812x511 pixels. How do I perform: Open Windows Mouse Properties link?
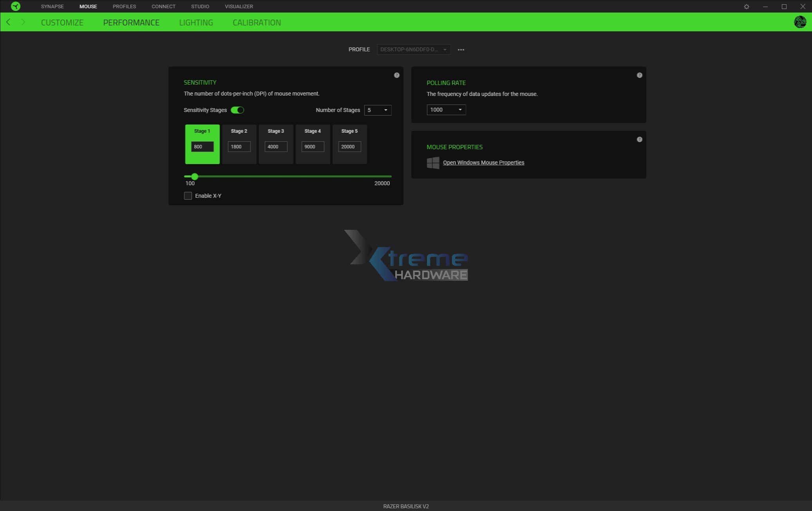click(x=483, y=163)
